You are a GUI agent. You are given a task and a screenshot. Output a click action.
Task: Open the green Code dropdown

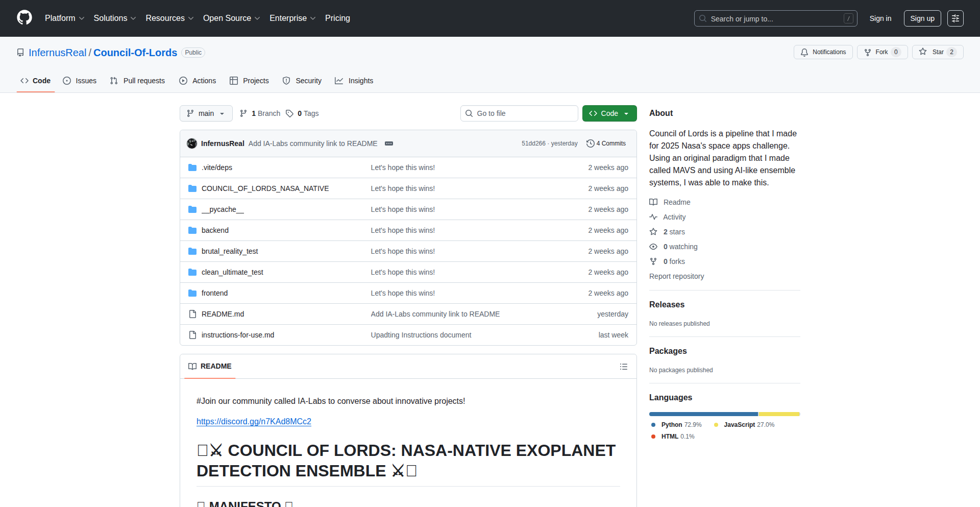(x=609, y=113)
